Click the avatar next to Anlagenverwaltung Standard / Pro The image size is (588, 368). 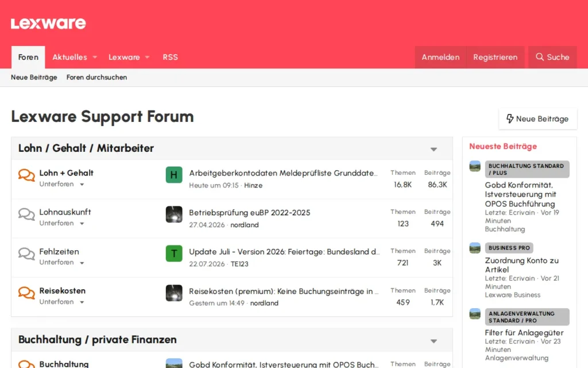[475, 313]
